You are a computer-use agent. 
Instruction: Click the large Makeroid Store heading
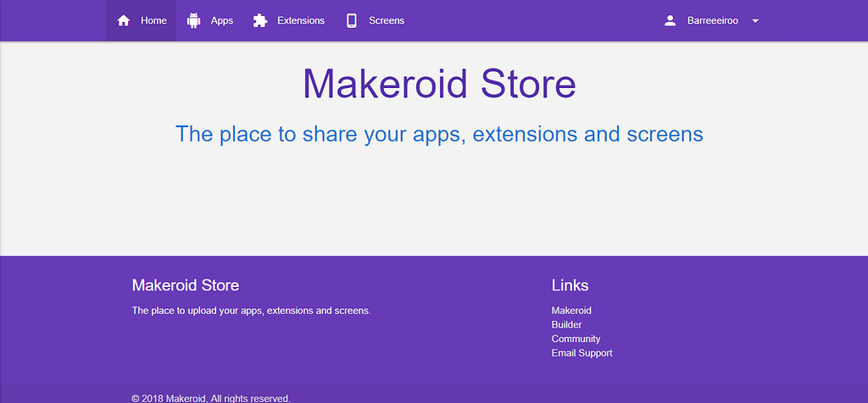[x=439, y=84]
